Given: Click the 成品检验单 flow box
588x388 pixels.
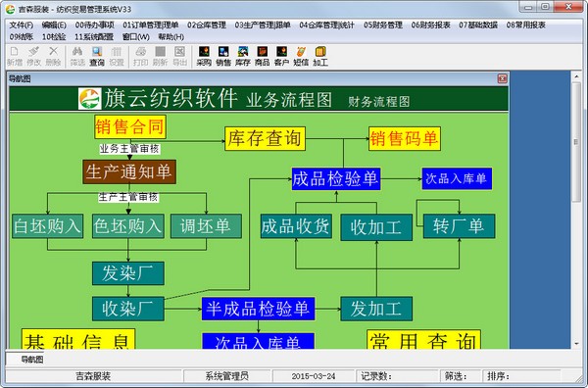Looking at the screenshot, I should click(336, 179).
